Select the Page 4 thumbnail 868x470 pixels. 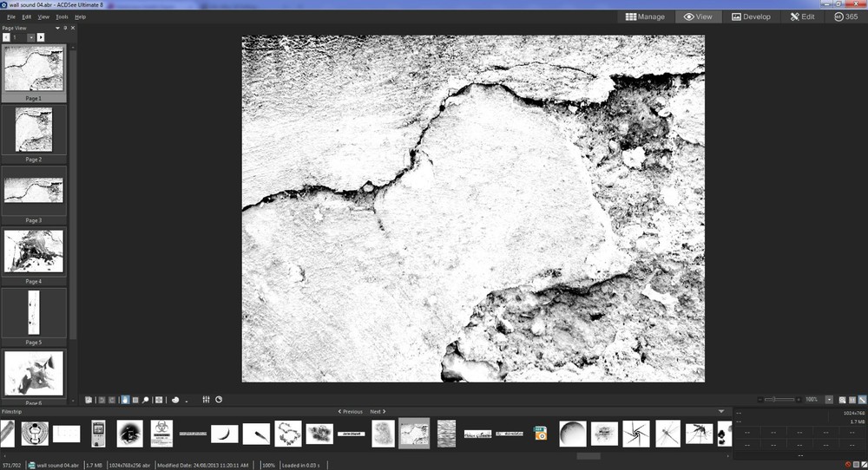coord(34,256)
